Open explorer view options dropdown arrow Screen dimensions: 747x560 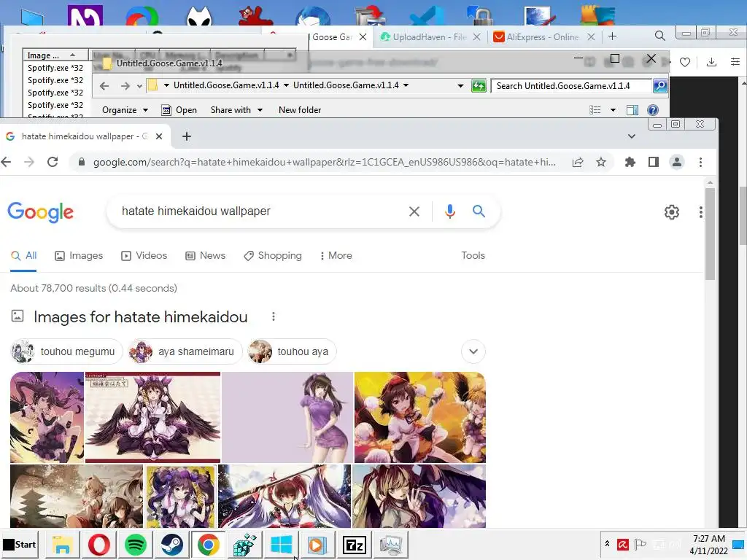point(613,110)
